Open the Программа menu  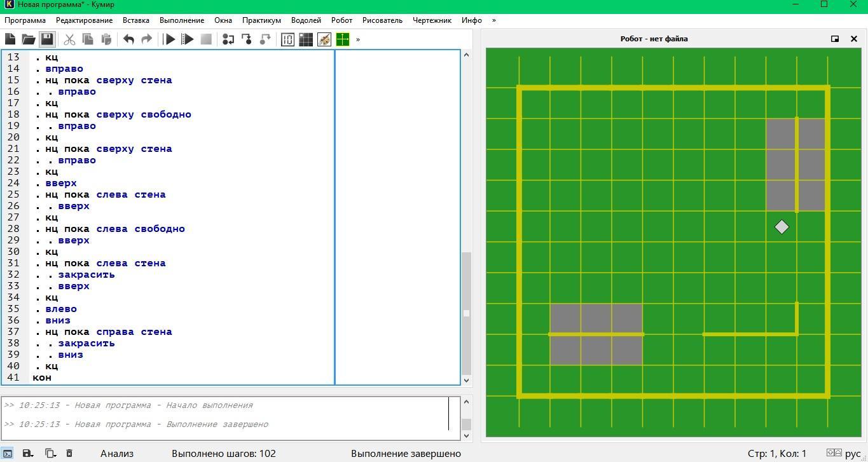coord(25,20)
